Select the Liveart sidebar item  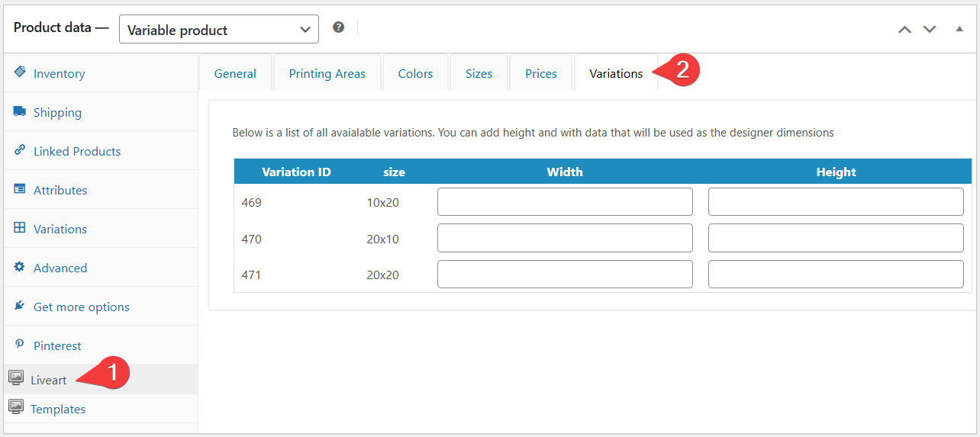[49, 380]
